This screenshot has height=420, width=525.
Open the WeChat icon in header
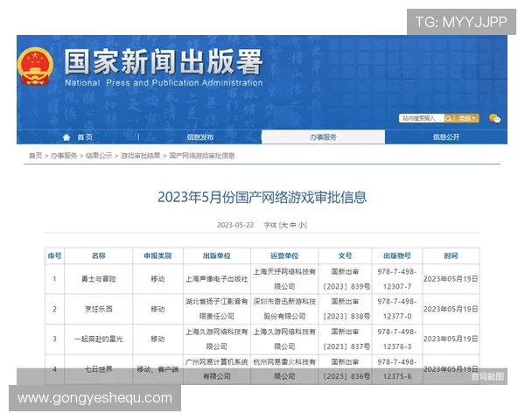pyautogui.click(x=494, y=118)
